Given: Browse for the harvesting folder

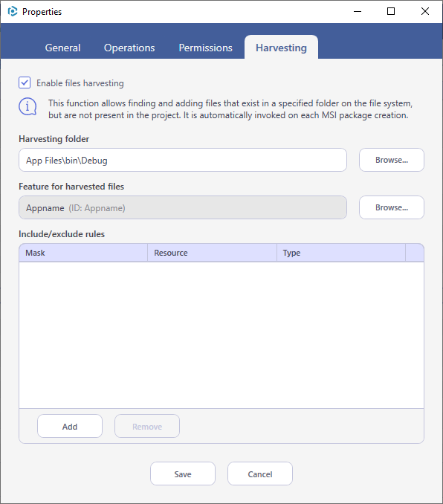Looking at the screenshot, I should click(392, 160).
